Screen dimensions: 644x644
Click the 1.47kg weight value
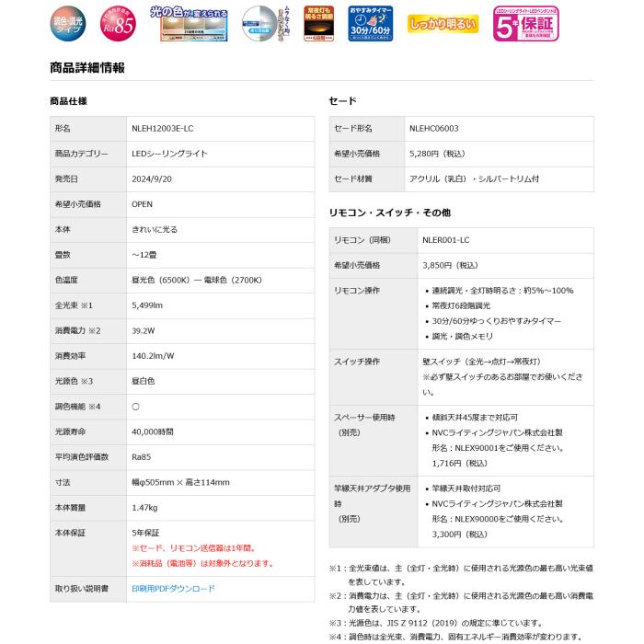(x=144, y=508)
